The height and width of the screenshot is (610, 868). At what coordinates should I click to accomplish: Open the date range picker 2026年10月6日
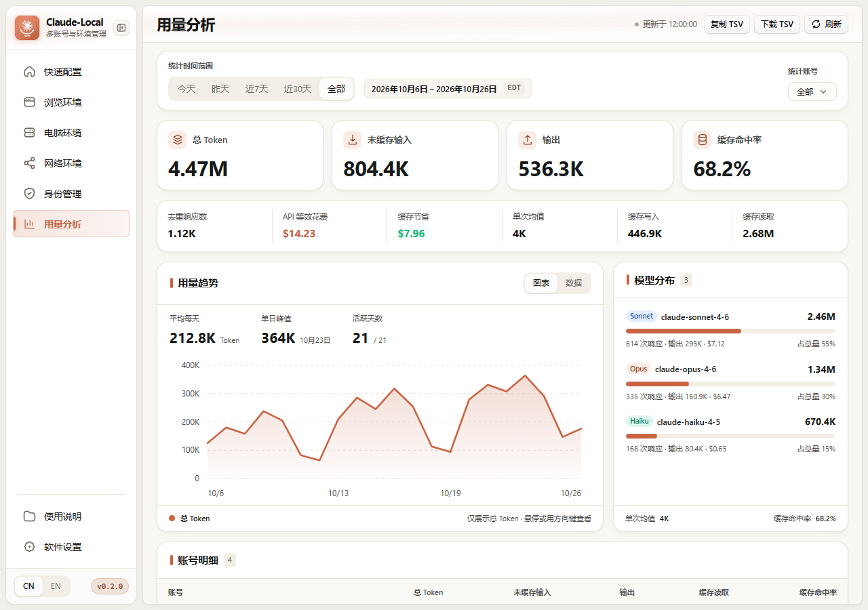click(448, 89)
